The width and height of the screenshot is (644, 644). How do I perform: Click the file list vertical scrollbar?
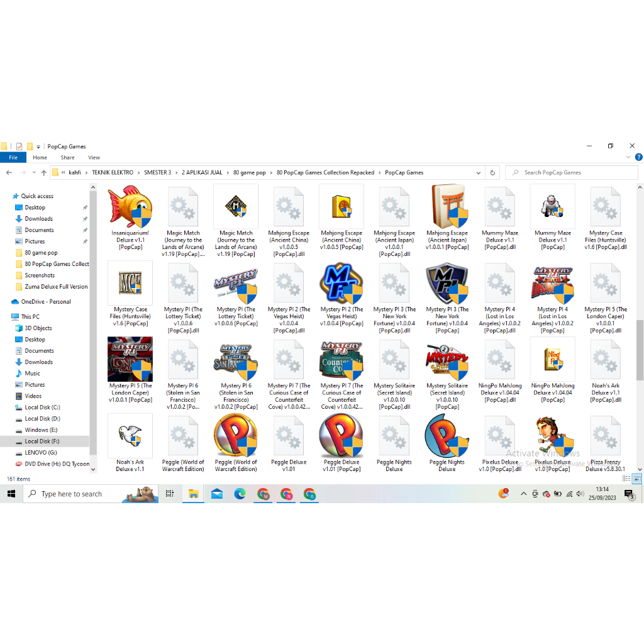[640, 350]
